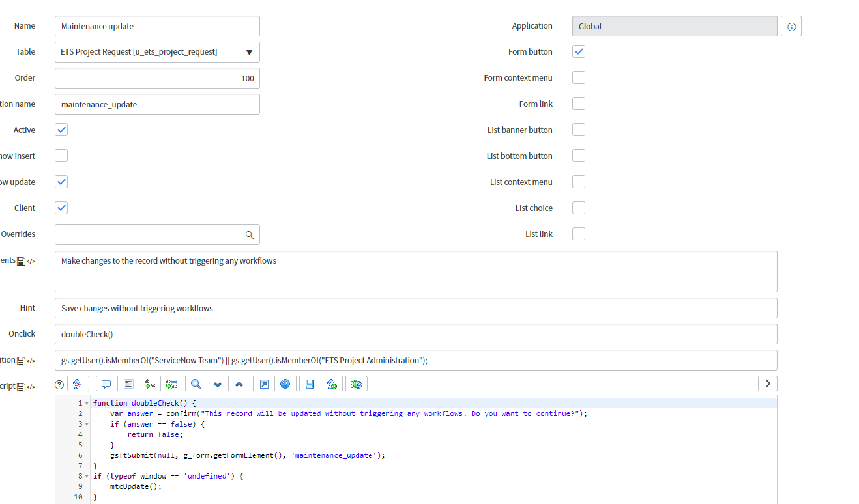Click the Application info icon
Viewport: 859px width, 504px height.
click(791, 26)
